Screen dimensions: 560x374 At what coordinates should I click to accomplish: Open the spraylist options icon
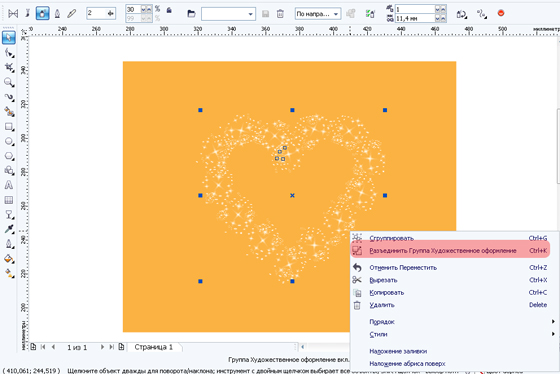(370, 14)
